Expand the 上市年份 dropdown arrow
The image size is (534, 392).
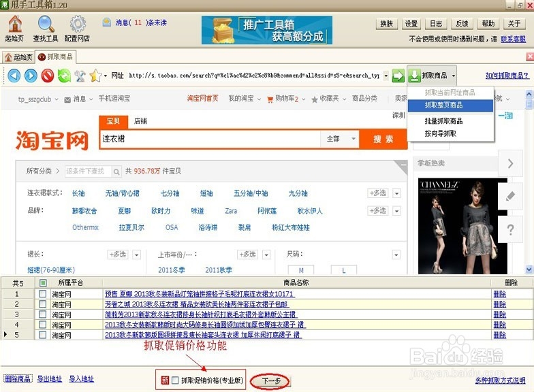(x=266, y=255)
